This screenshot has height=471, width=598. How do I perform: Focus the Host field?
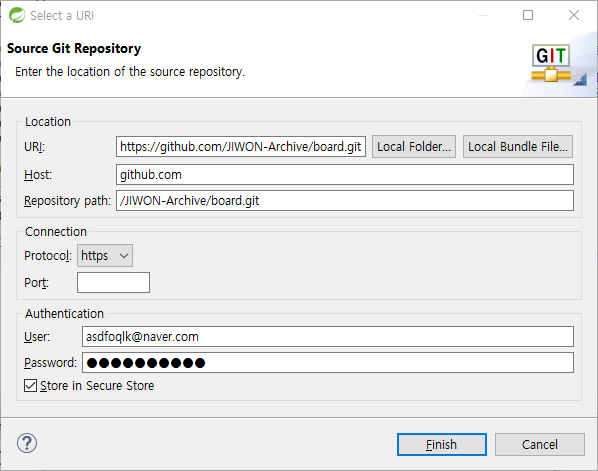click(345, 175)
